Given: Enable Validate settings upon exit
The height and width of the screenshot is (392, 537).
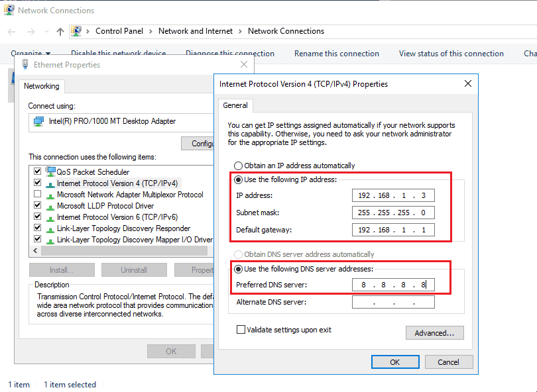Looking at the screenshot, I should [241, 329].
